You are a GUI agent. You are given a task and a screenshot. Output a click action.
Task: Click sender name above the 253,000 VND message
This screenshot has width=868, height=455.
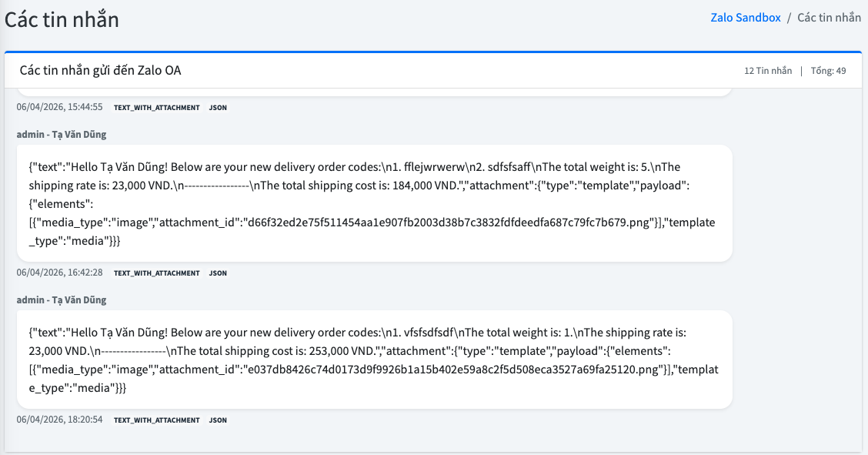coord(62,299)
